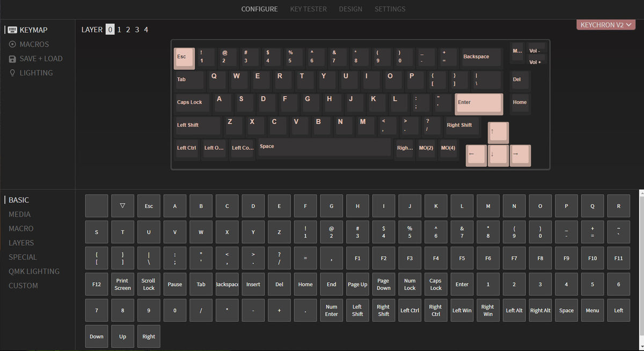Image resolution: width=644 pixels, height=351 pixels.
Task: Open the SAVE + LOAD panel
Action: tap(37, 58)
